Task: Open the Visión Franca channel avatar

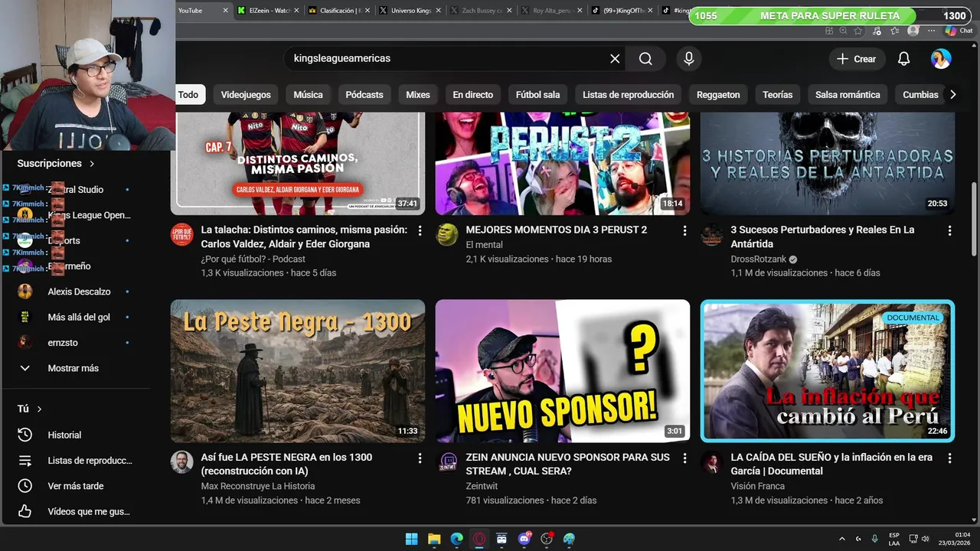Action: [x=711, y=462]
